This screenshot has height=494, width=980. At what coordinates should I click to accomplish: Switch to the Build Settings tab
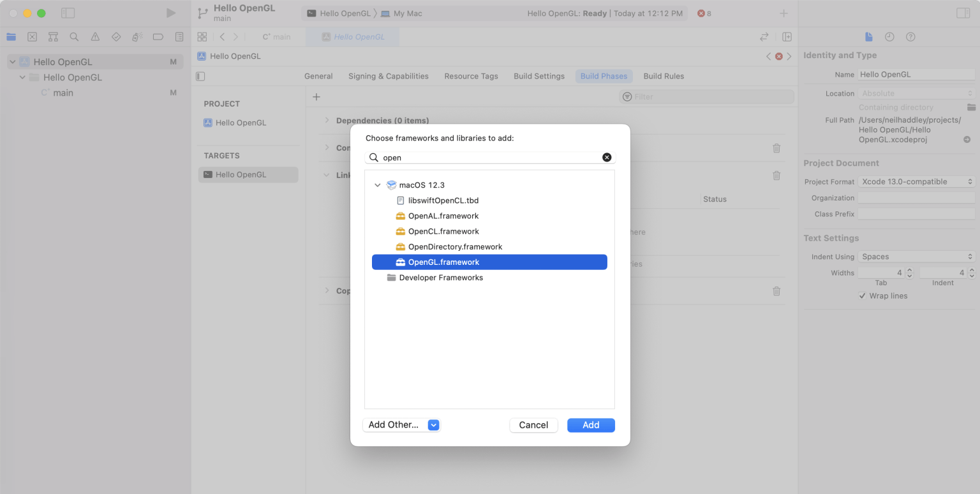point(539,76)
